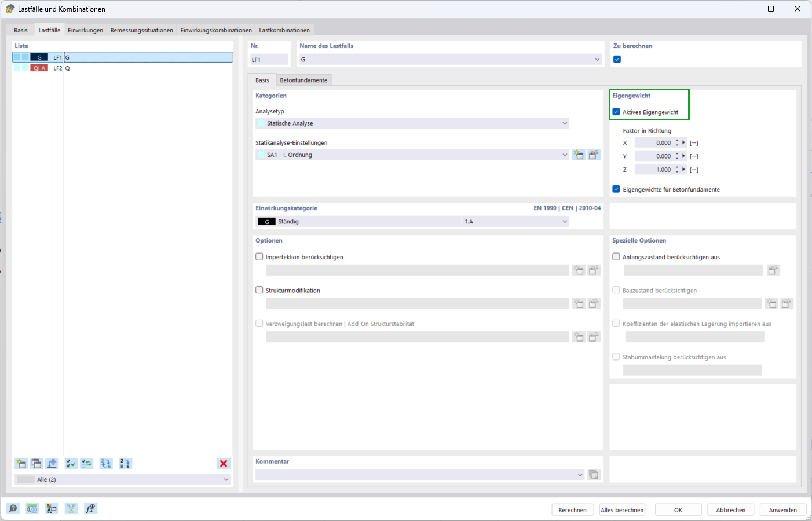Click the Nr. field showing LF1
Screen dimensions: 812x521
pyautogui.click(x=269, y=59)
